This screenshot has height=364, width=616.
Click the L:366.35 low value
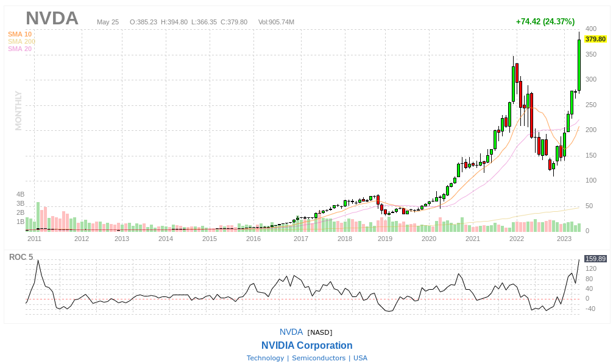point(204,22)
